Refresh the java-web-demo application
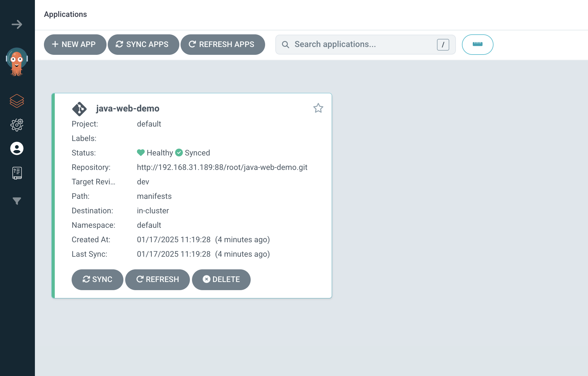 coord(158,280)
